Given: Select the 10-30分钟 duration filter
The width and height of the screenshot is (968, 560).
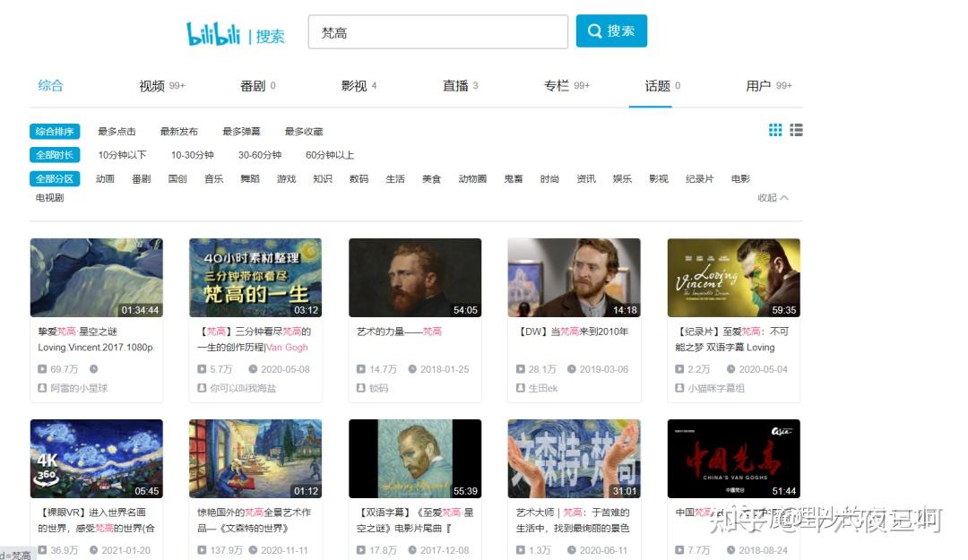Looking at the screenshot, I should [191, 155].
